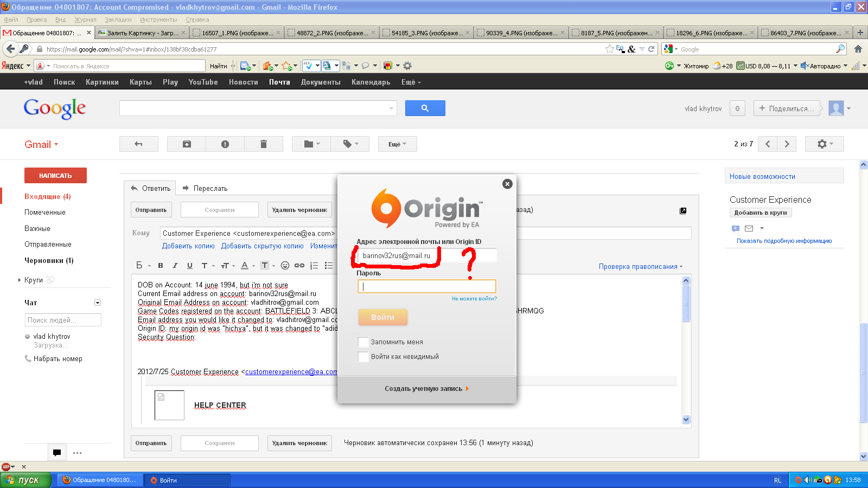This screenshot has width=868, height=488.
Task: Open YouTube in the Google bar
Action: [x=203, y=82]
